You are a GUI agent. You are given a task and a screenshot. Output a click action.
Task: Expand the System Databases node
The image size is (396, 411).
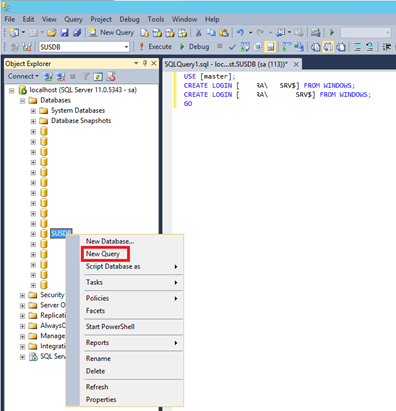click(33, 111)
